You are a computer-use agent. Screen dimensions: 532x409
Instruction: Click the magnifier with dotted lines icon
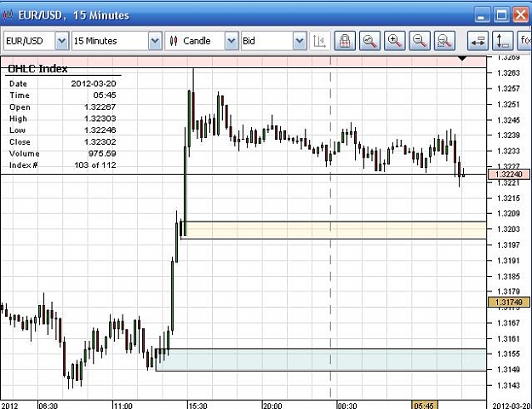click(444, 41)
